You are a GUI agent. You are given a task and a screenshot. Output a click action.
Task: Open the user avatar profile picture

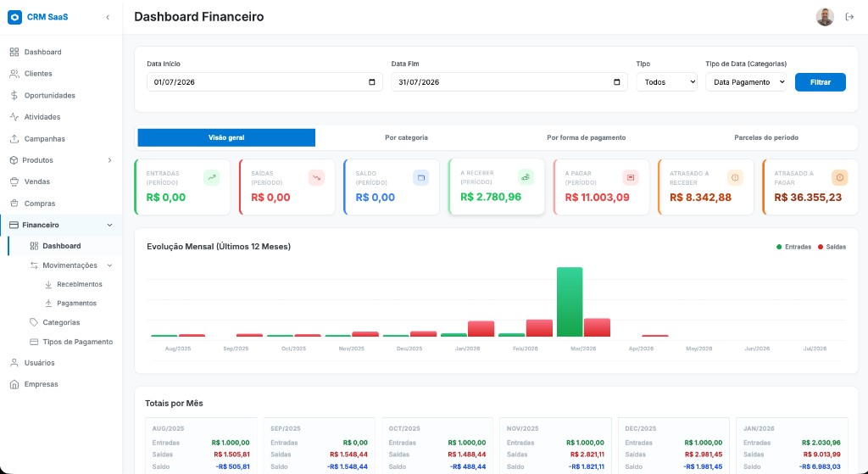tap(825, 17)
